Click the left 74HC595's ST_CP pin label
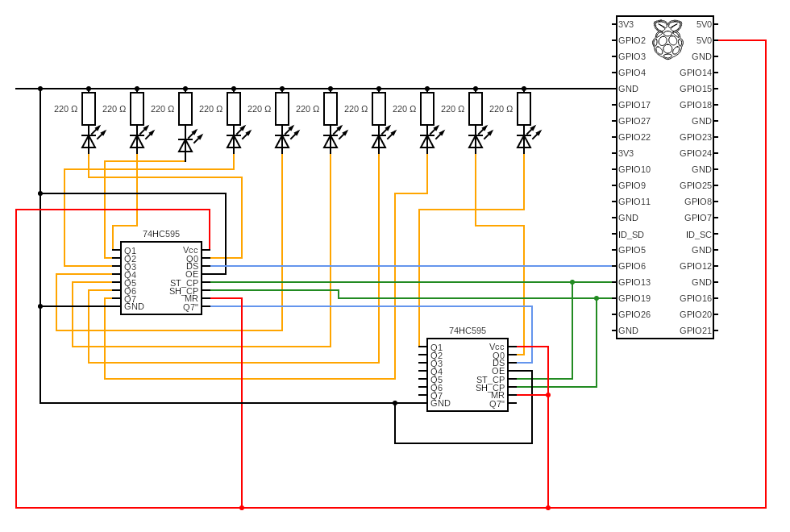The image size is (790, 532). [x=184, y=283]
